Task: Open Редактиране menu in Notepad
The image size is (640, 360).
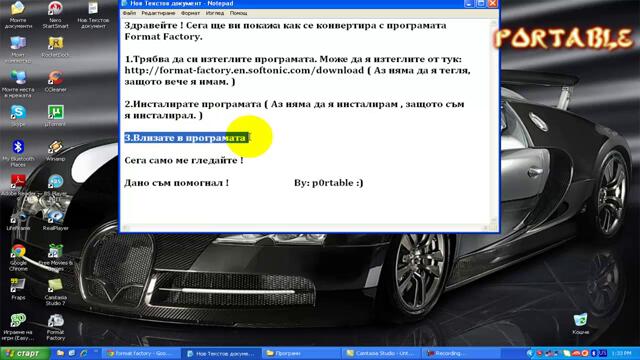Action: click(x=158, y=13)
